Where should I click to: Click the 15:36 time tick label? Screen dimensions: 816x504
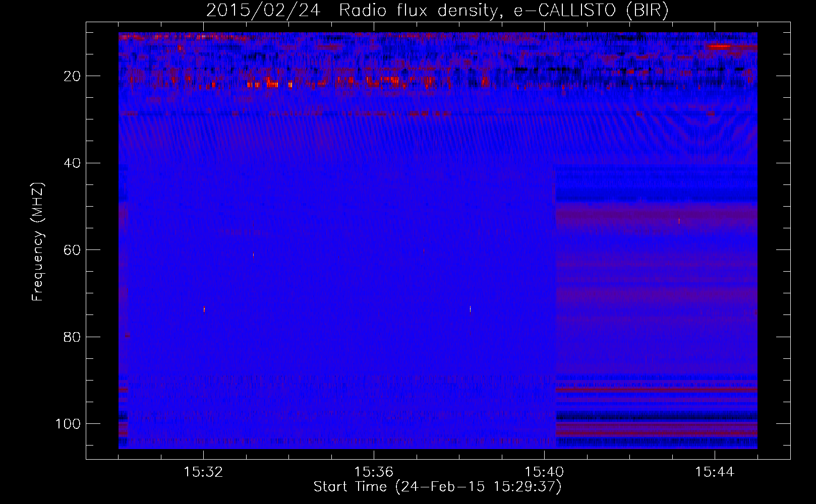tap(374, 472)
